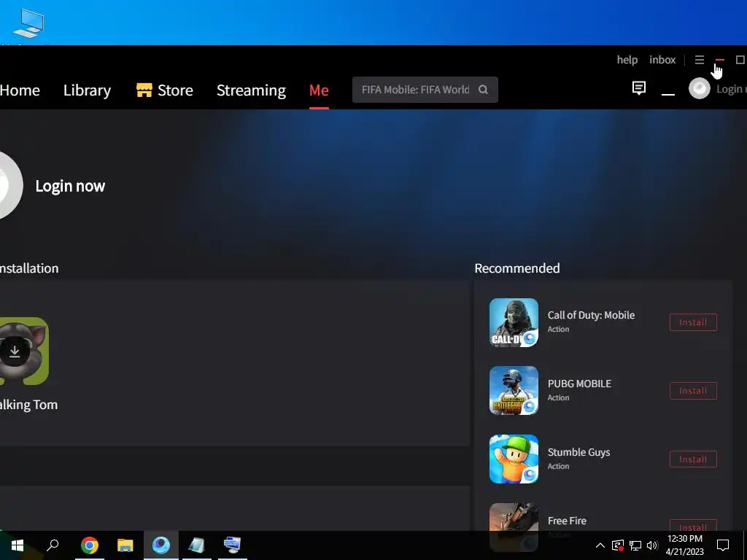Viewport: 747px width, 560px height.
Task: Open the Windows Start menu
Action: tap(18, 545)
